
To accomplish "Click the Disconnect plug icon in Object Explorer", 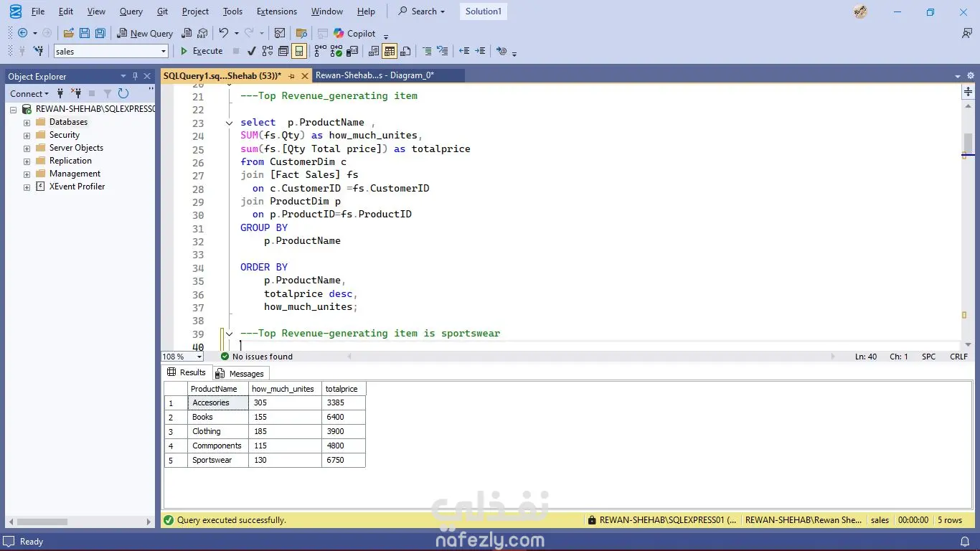I will coord(76,93).
